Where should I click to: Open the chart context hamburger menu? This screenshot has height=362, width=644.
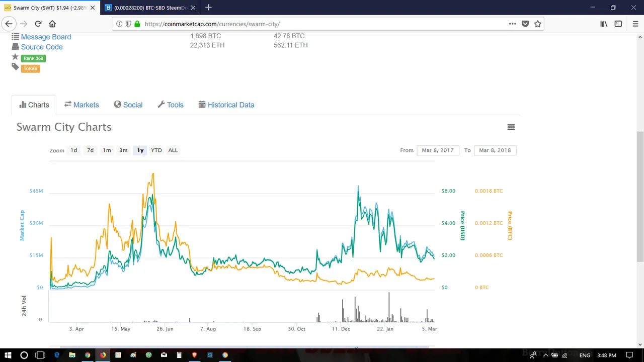pos(511,127)
